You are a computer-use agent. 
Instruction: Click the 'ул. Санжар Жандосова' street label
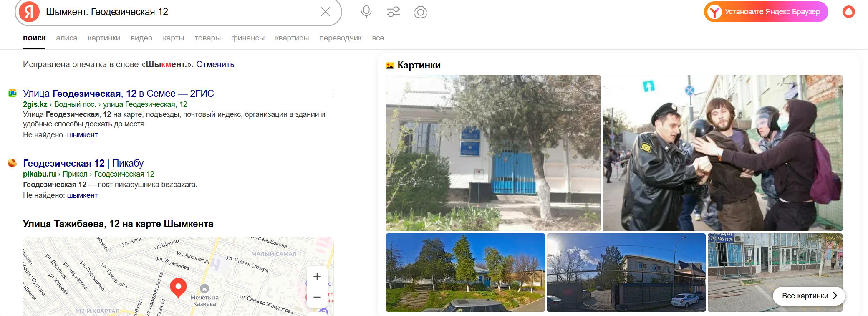click(266, 304)
